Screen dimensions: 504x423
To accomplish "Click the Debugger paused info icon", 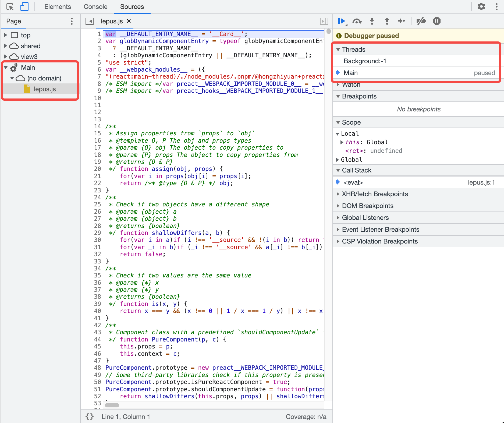I will tap(339, 36).
